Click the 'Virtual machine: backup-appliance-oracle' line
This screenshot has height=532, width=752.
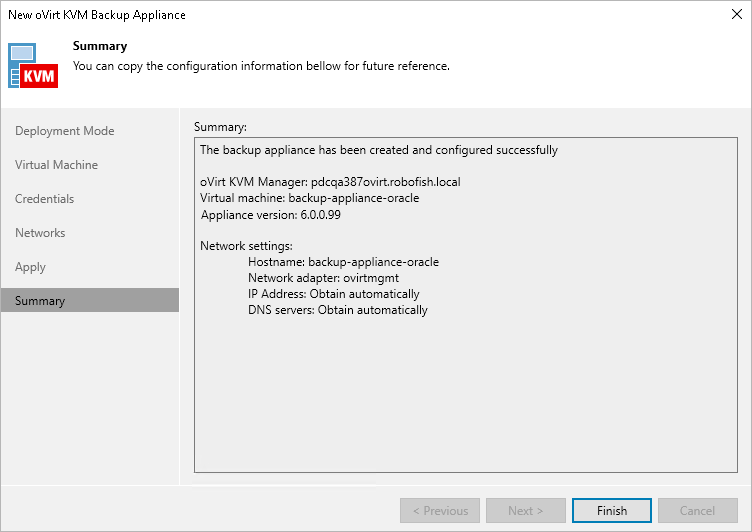309,198
